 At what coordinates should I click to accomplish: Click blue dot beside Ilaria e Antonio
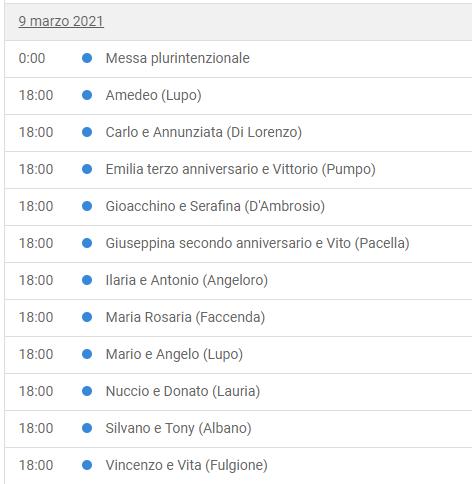point(87,280)
